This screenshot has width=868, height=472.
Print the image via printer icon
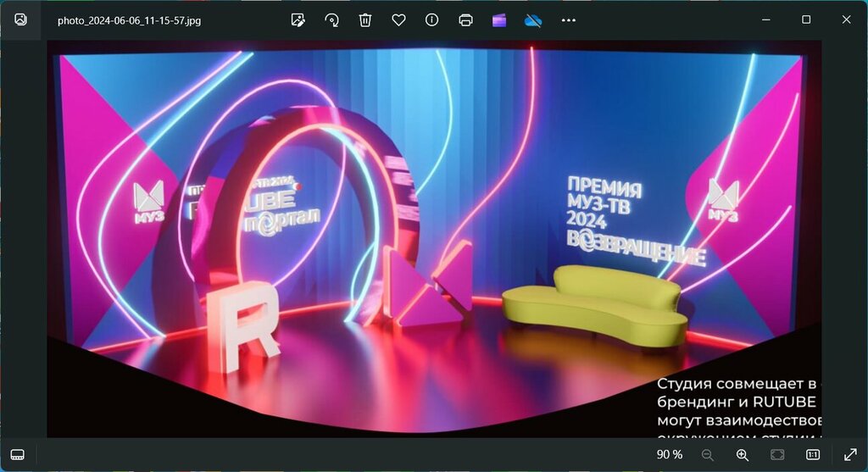pos(465,20)
